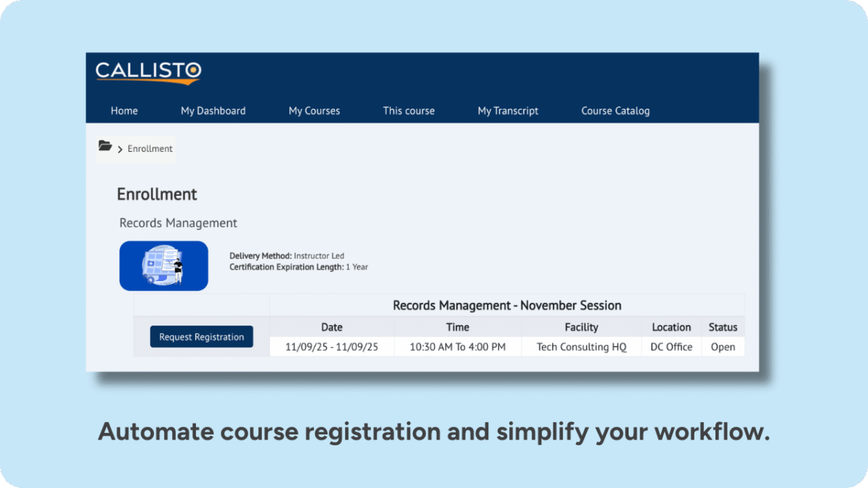Click the November Session table heading
Image resolution: width=868 pixels, height=488 pixels.
[506, 305]
